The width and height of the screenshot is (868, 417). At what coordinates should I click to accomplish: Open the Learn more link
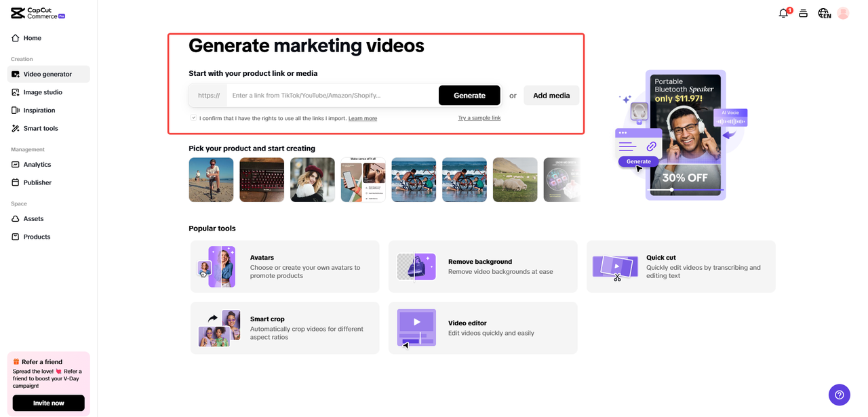coord(363,118)
